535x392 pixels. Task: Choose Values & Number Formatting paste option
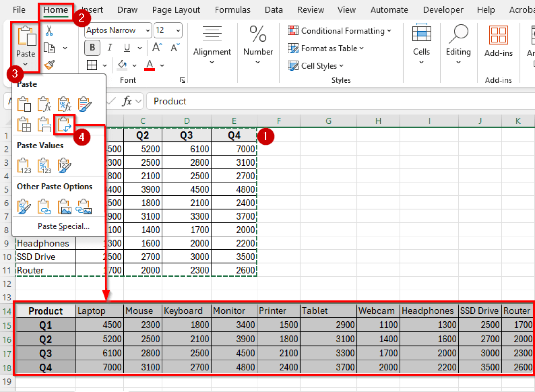point(44,165)
